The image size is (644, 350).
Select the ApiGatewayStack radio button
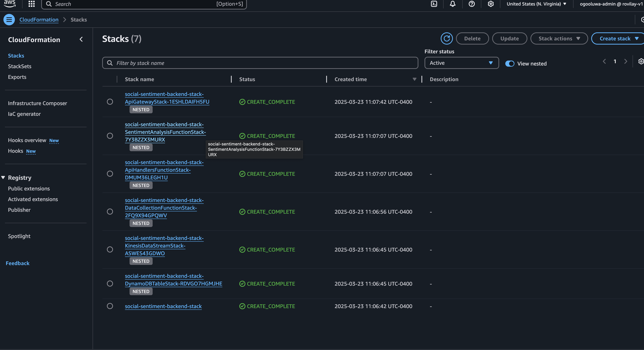click(x=110, y=102)
